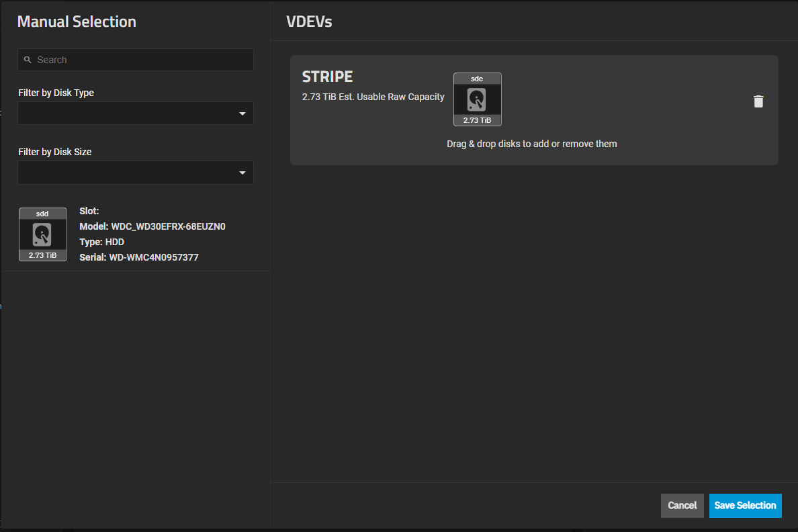Click the arrow of Disk Type filter
The image size is (798, 532).
pyautogui.click(x=242, y=114)
